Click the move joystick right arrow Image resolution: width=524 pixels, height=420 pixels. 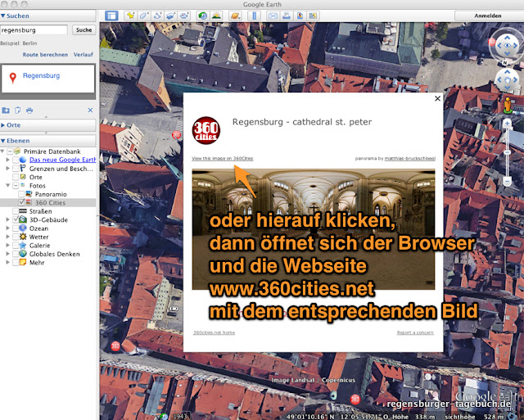pos(515,80)
